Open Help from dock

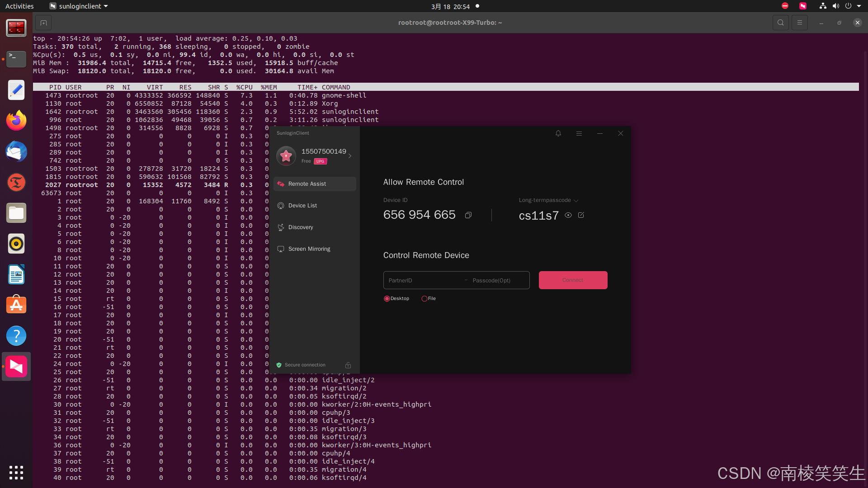[16, 336]
